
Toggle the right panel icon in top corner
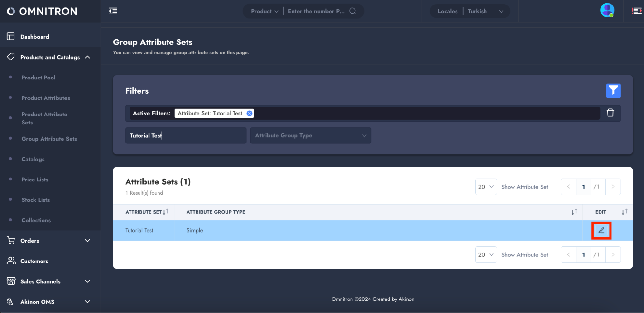[637, 11]
